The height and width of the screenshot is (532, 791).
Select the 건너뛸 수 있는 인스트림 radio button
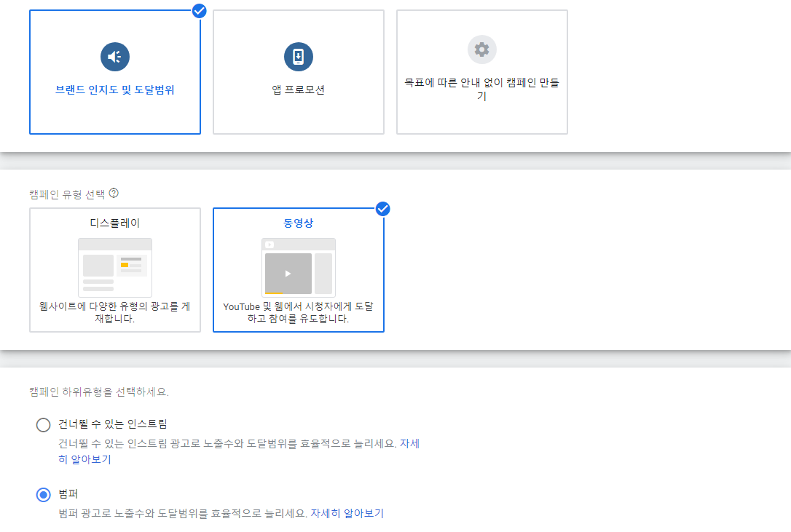(x=43, y=425)
